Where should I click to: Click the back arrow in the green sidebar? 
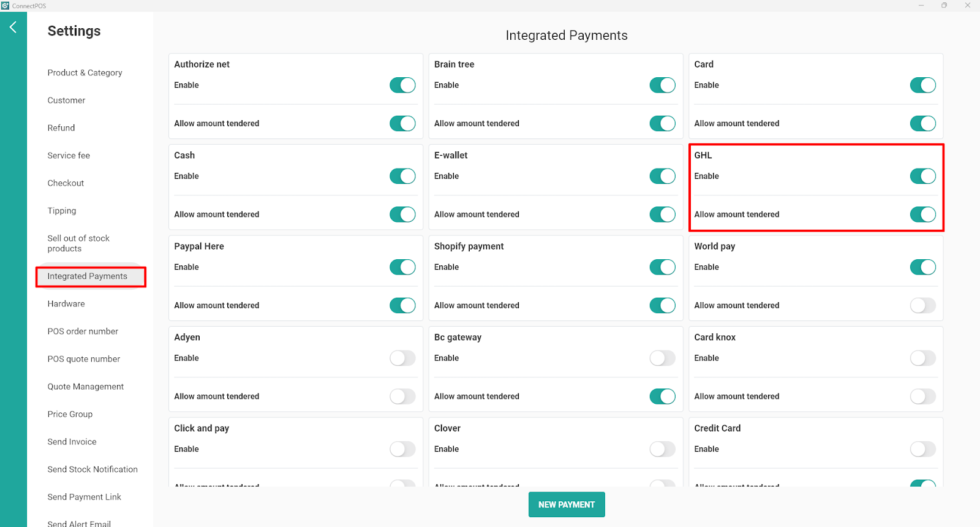13,27
